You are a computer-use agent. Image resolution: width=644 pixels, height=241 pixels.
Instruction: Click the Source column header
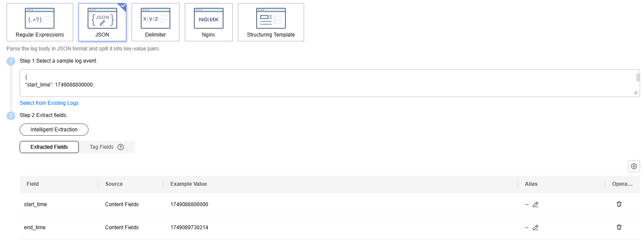tap(114, 184)
